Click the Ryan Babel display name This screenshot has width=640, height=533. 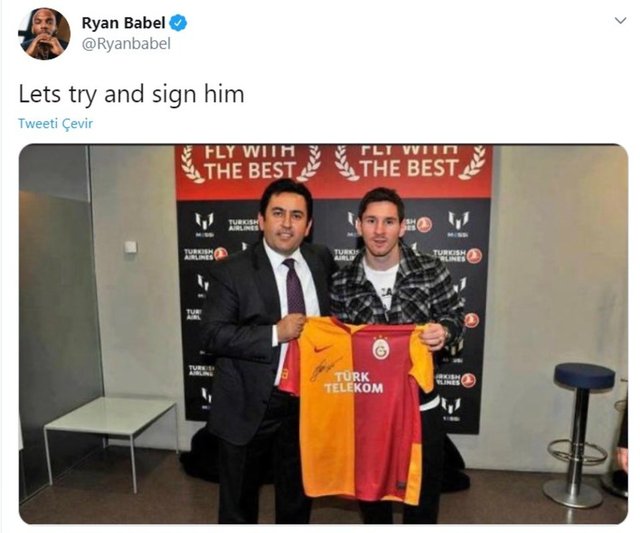coord(124,23)
